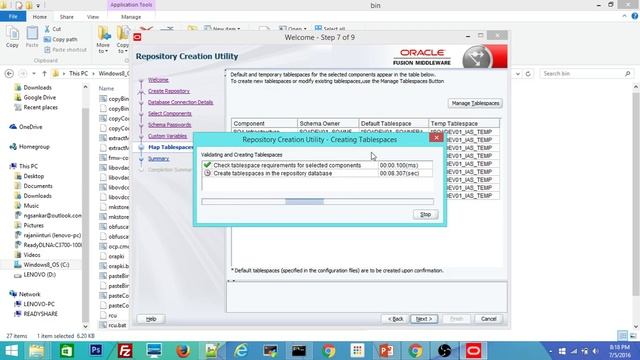Click the Search bin input field
640x360 pixels.
click(586, 73)
